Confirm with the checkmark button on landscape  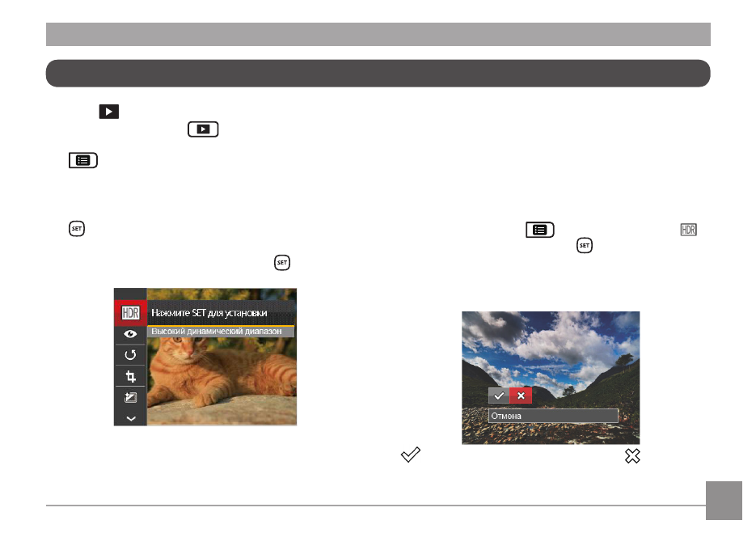point(499,396)
